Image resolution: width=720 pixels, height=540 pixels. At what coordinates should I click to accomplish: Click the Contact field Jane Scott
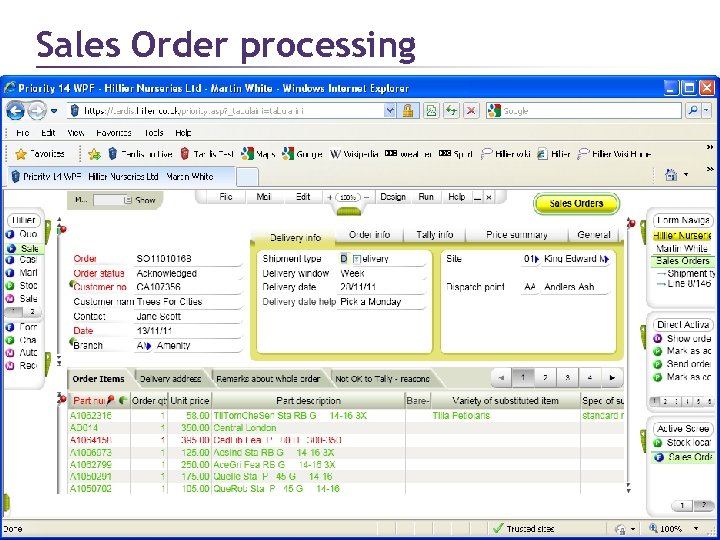[189, 317]
